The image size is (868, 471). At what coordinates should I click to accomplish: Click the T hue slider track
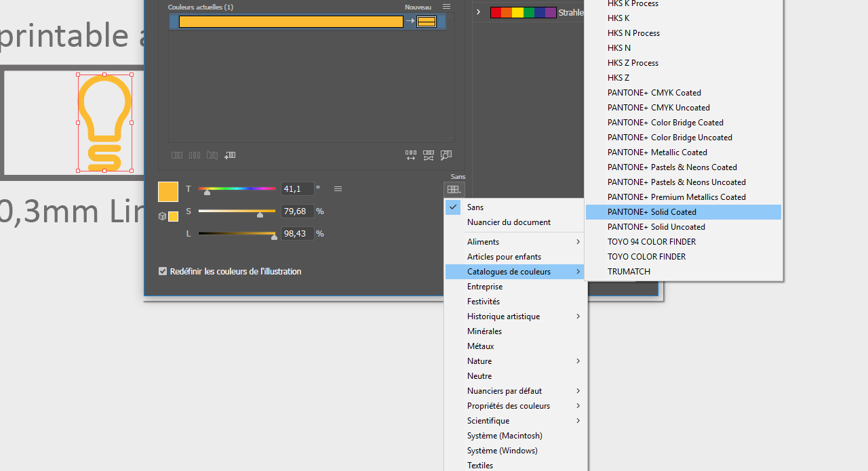(x=237, y=188)
